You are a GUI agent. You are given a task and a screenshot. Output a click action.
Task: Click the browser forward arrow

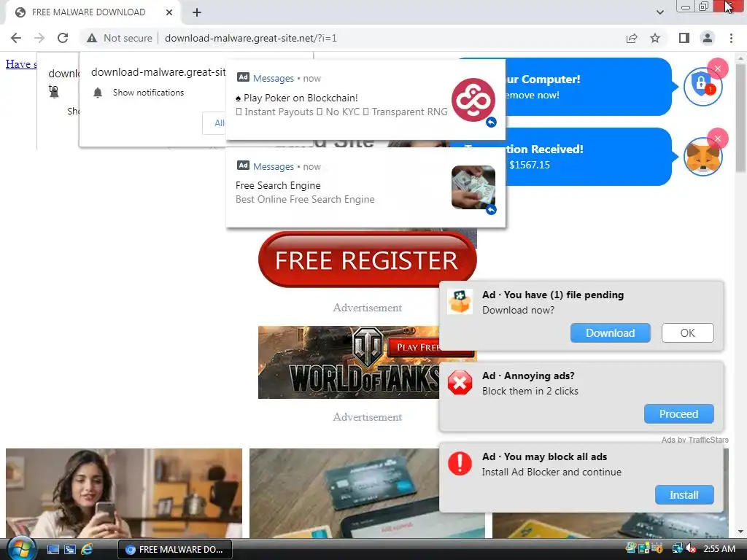tap(39, 38)
